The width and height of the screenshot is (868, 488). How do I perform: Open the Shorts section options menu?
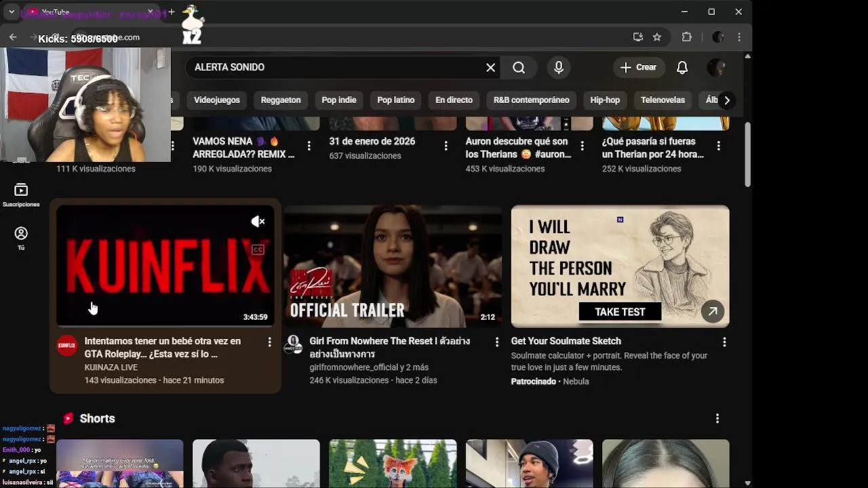(x=717, y=419)
